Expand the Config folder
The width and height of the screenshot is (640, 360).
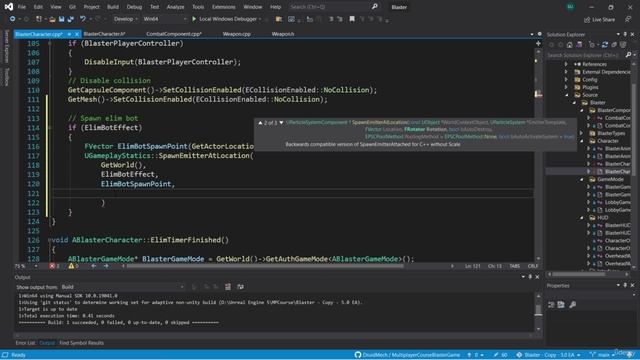pos(566,80)
